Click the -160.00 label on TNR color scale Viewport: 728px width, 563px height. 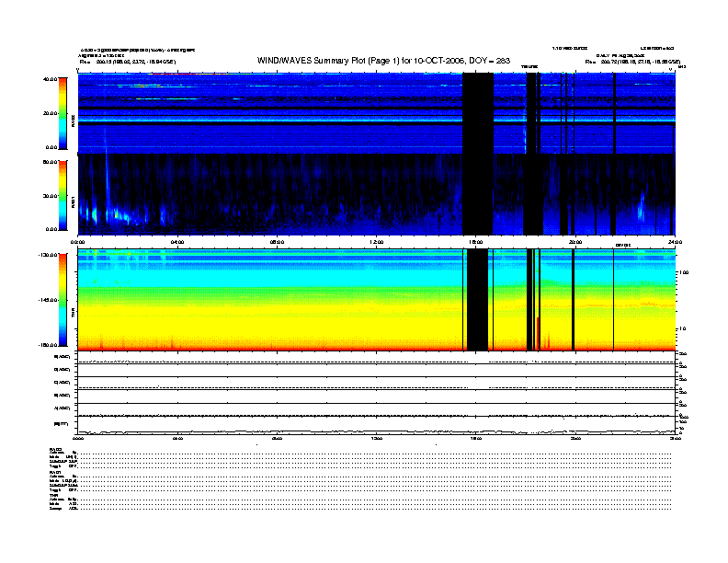point(48,345)
